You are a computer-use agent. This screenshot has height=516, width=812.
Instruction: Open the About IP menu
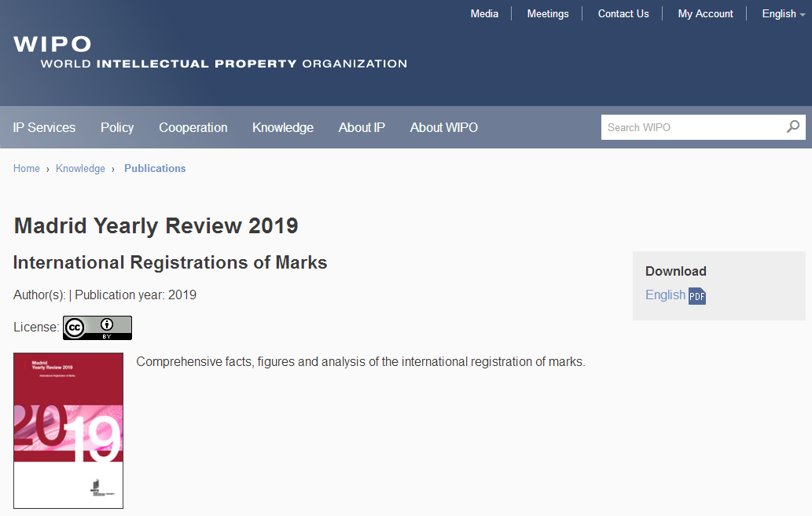[362, 127]
